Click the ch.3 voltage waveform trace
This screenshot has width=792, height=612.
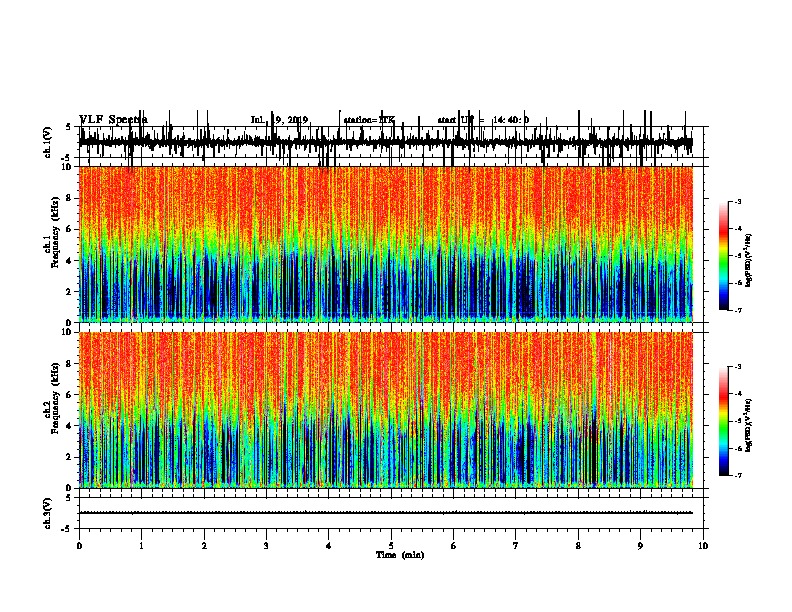pyautogui.click(x=386, y=513)
